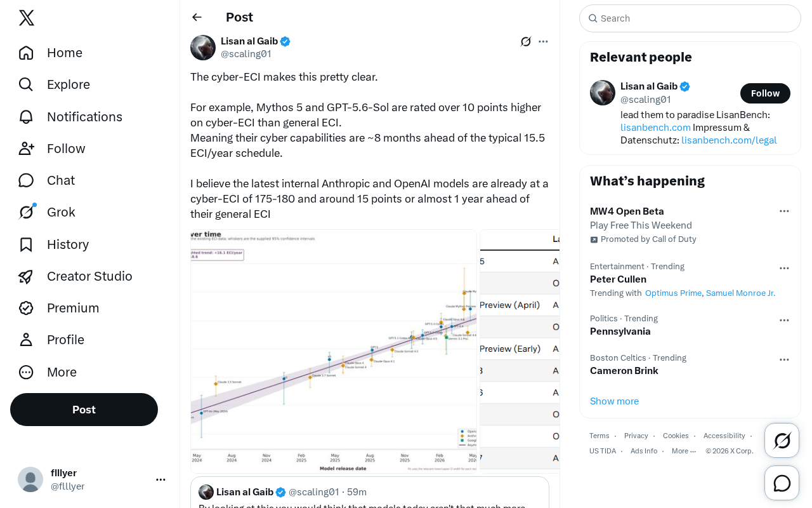This screenshot has width=812, height=508.
Task: Click the X logo icon
Action: point(27,18)
